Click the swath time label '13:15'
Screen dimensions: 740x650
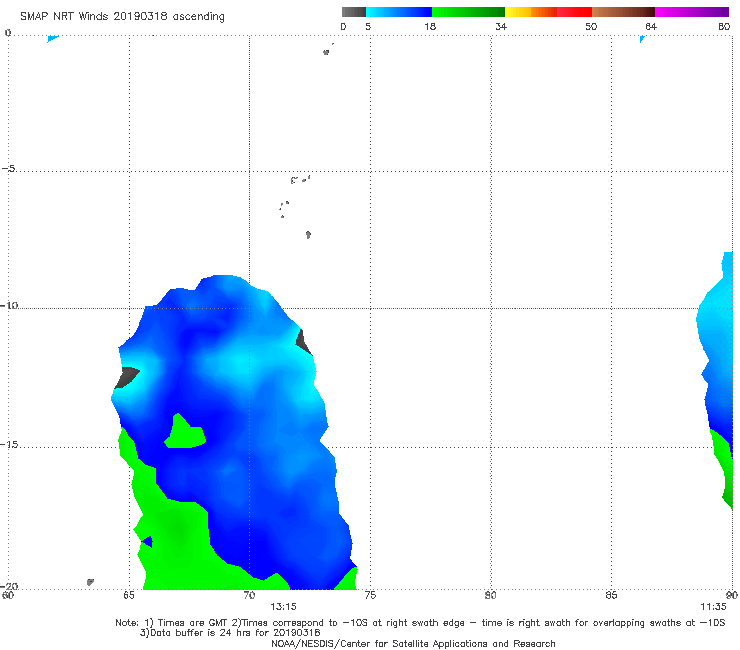[x=283, y=607]
